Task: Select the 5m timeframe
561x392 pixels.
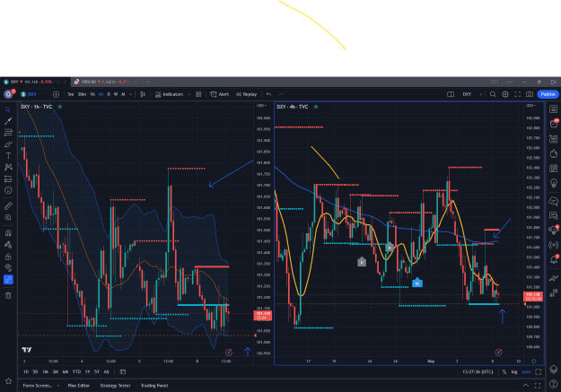Action: (x=71, y=94)
